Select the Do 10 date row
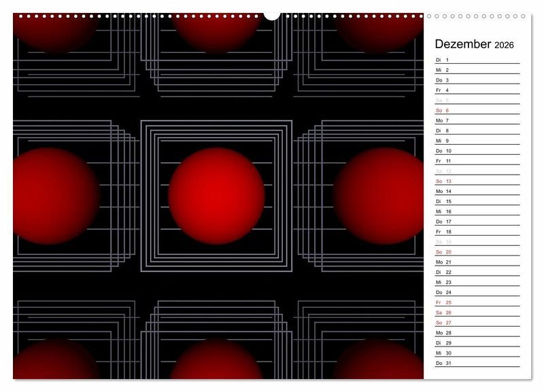This screenshot has height=392, width=544. click(476, 151)
